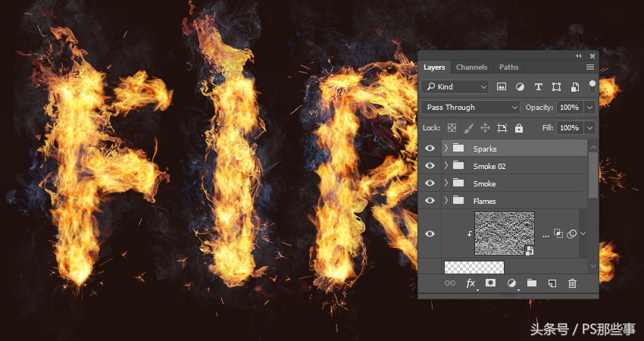This screenshot has height=341, width=644.
Task: Click the layers list scroll up arrow
Action: click(x=593, y=147)
